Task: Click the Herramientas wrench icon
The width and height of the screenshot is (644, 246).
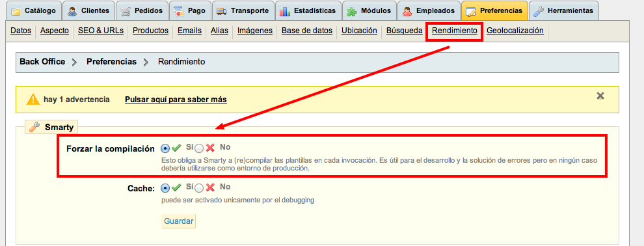Action: (x=539, y=11)
